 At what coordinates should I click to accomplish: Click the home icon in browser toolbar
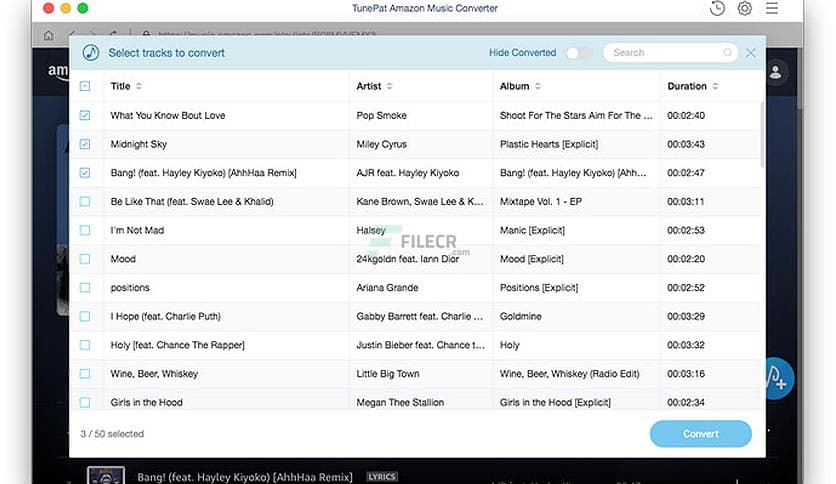pyautogui.click(x=49, y=35)
